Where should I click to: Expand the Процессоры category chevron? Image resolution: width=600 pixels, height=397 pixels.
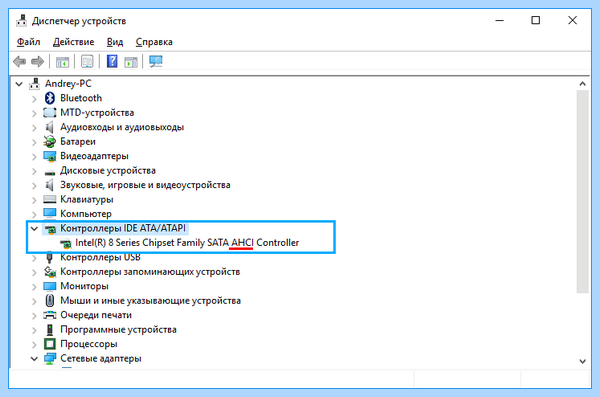(x=34, y=345)
